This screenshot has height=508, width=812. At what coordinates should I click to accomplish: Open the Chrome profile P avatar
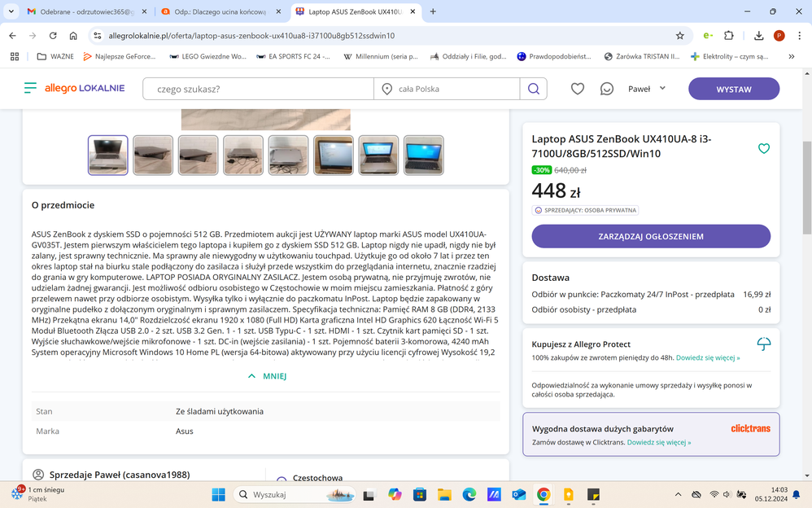click(779, 35)
